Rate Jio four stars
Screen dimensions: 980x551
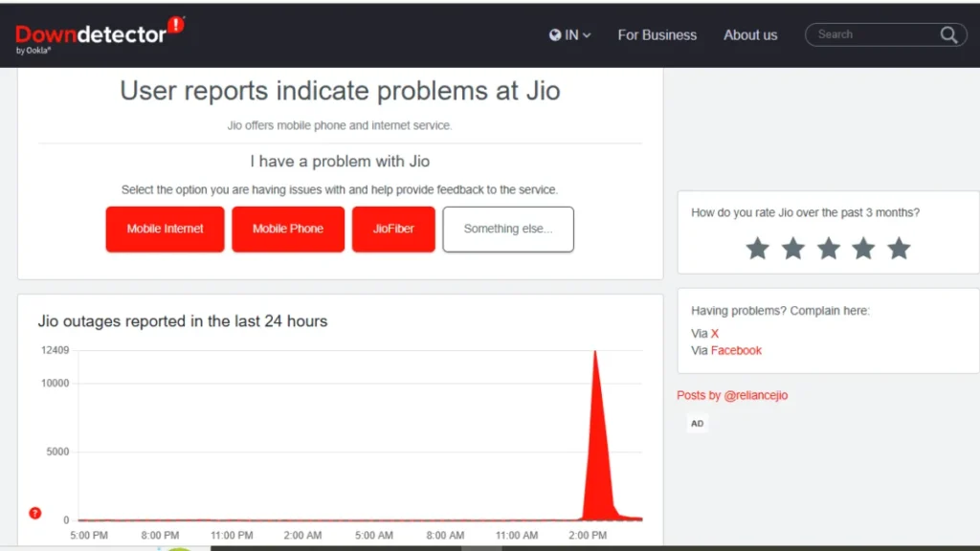point(863,248)
